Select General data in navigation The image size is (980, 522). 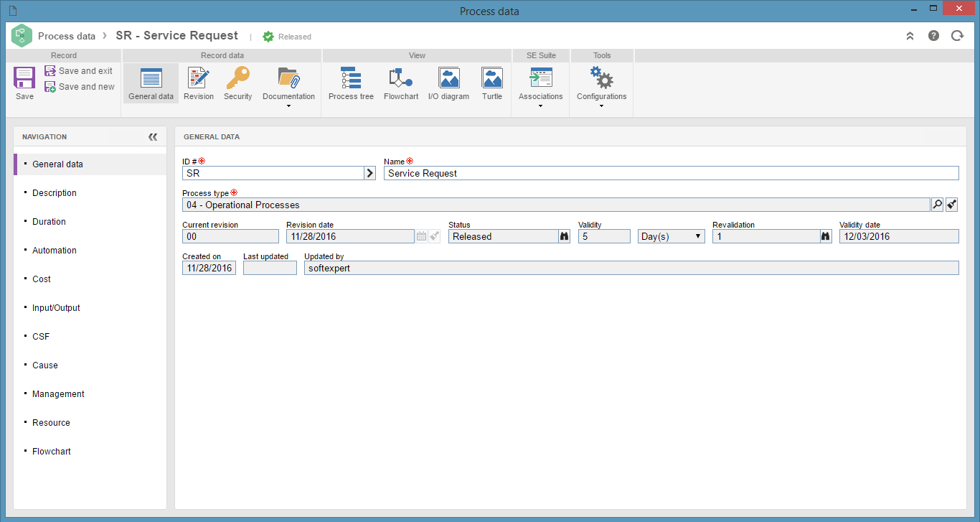[x=90, y=164]
